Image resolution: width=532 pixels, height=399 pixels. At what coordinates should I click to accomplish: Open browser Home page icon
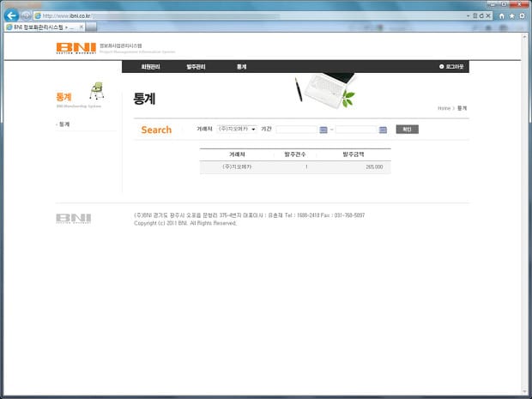tap(502, 15)
